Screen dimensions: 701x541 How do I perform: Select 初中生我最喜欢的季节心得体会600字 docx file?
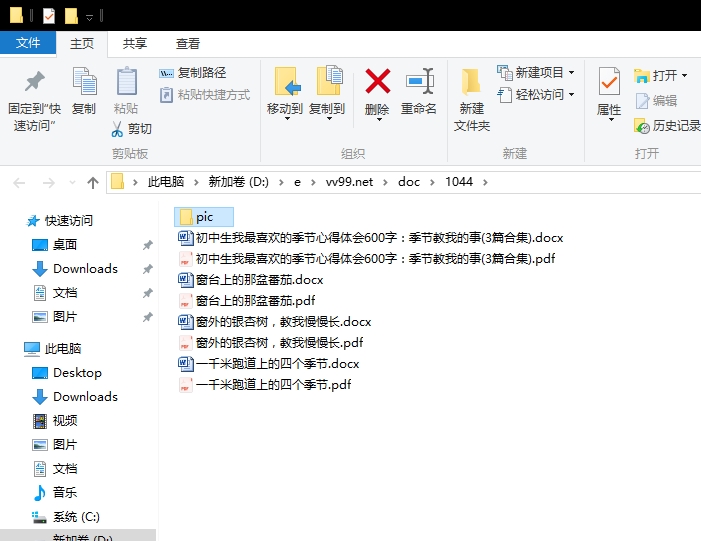(x=371, y=237)
